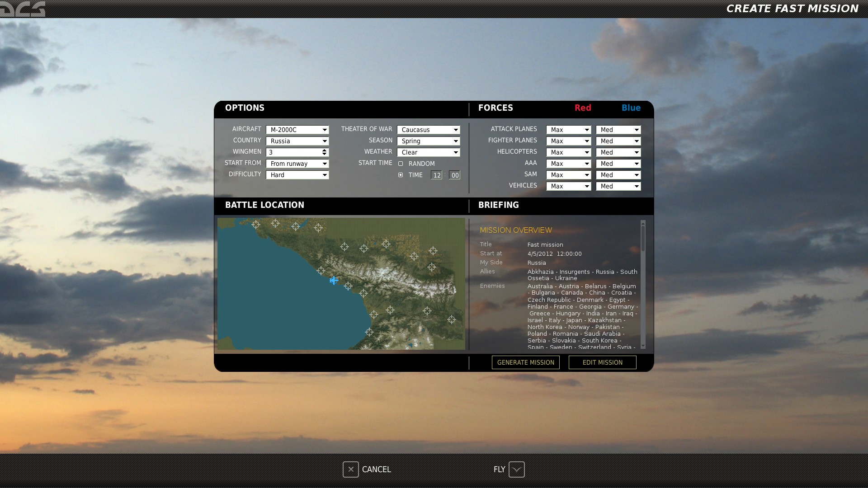Viewport: 868px width, 488px height.
Task: Open Red ATTACK PLANES dropdown
Action: 569,130
